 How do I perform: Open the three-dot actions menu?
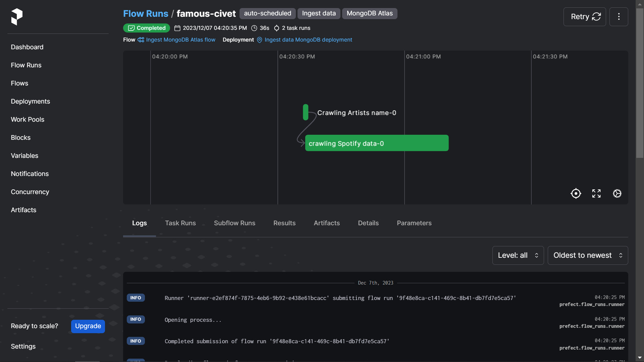pos(619,17)
